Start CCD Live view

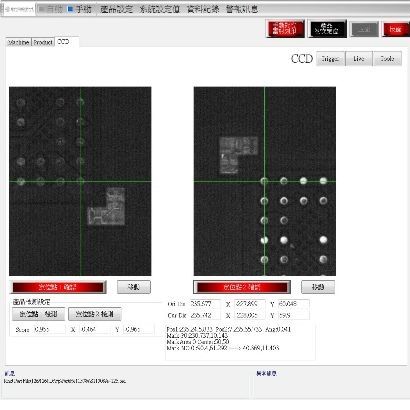(x=359, y=59)
